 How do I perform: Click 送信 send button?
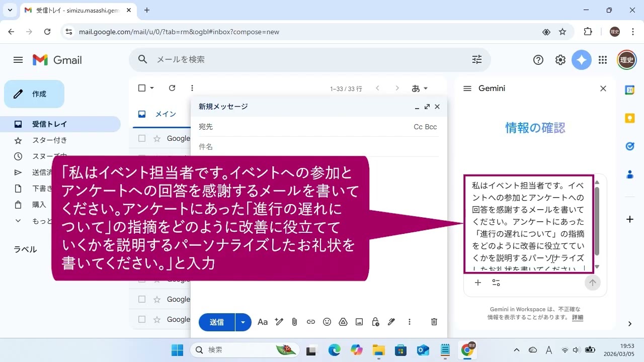click(217, 322)
